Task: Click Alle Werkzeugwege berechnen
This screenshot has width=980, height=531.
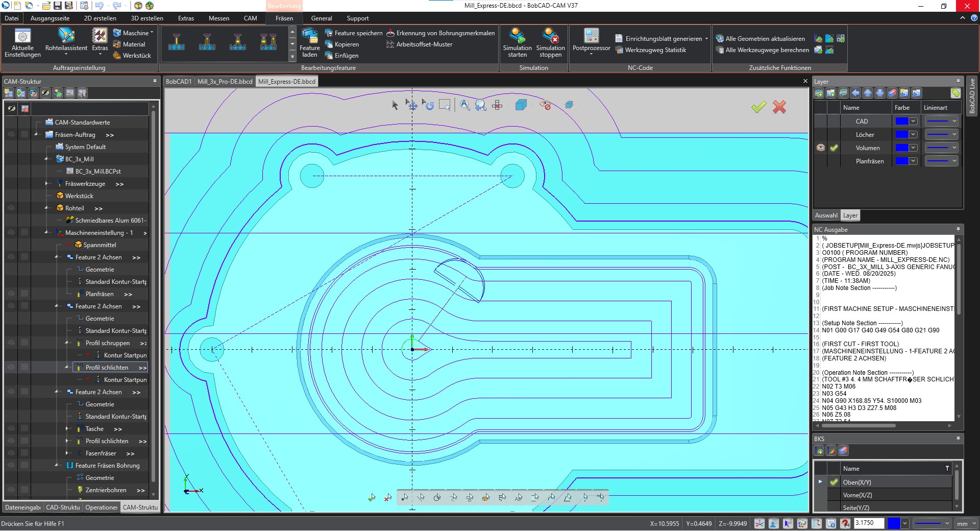Action: point(767,50)
